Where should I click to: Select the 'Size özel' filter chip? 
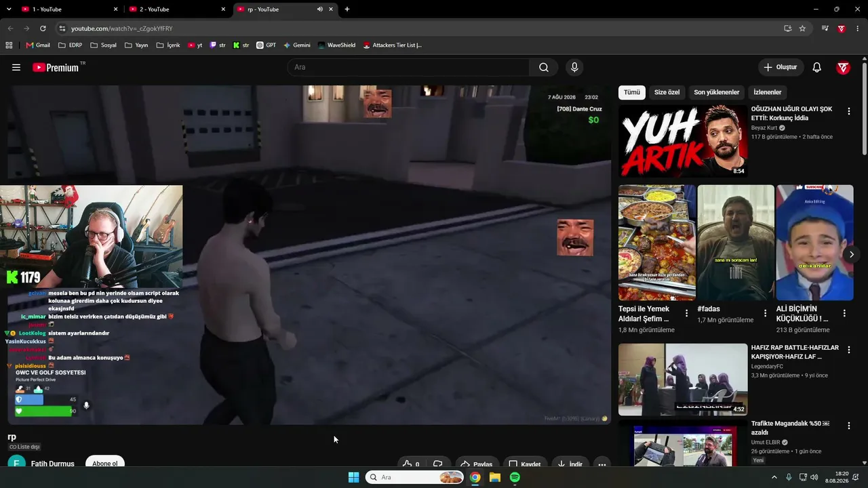pos(667,92)
